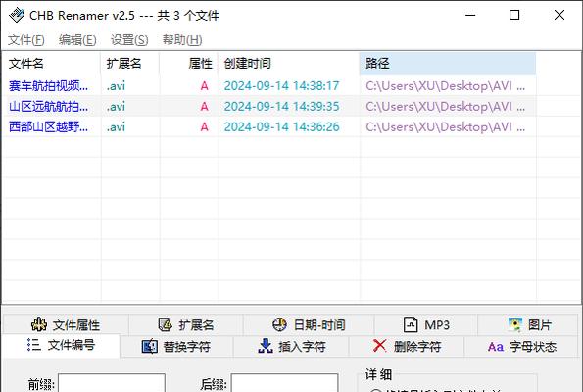
Task: Select the 替换字符 icon
Action: 150,347
